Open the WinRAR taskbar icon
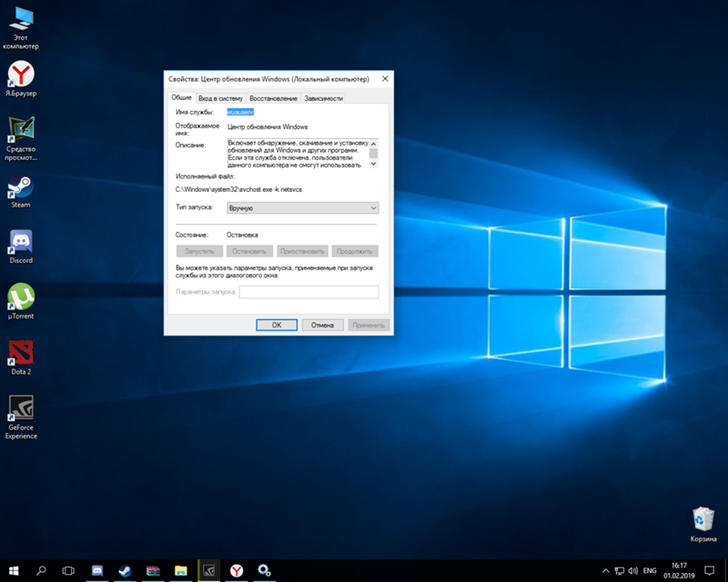This screenshot has width=728, height=582. pyautogui.click(x=153, y=570)
